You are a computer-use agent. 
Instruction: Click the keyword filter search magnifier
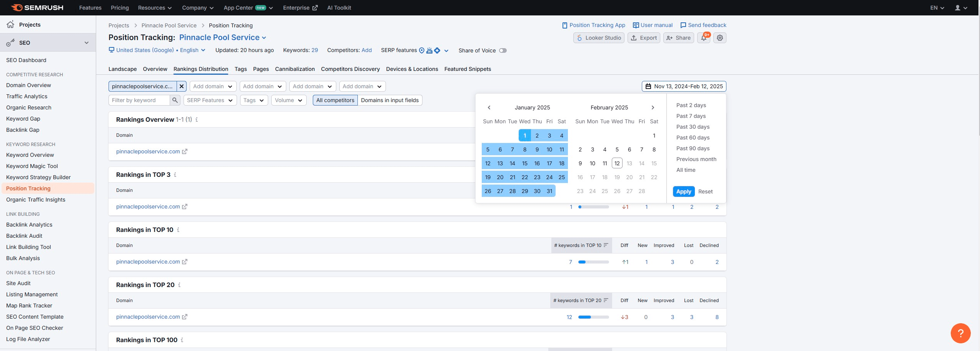pyautogui.click(x=175, y=100)
